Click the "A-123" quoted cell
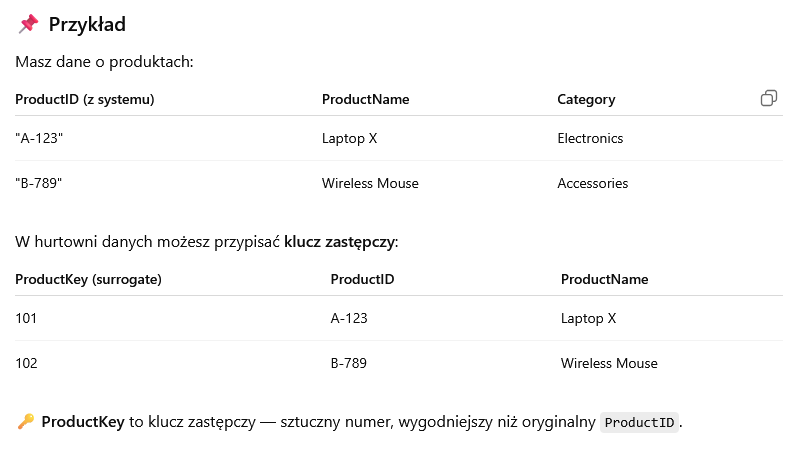 39,138
